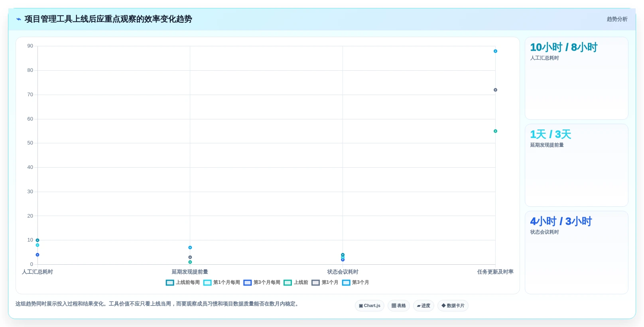
Task: Select the 88 data point for 任务更新及时率
Action: [495, 51]
